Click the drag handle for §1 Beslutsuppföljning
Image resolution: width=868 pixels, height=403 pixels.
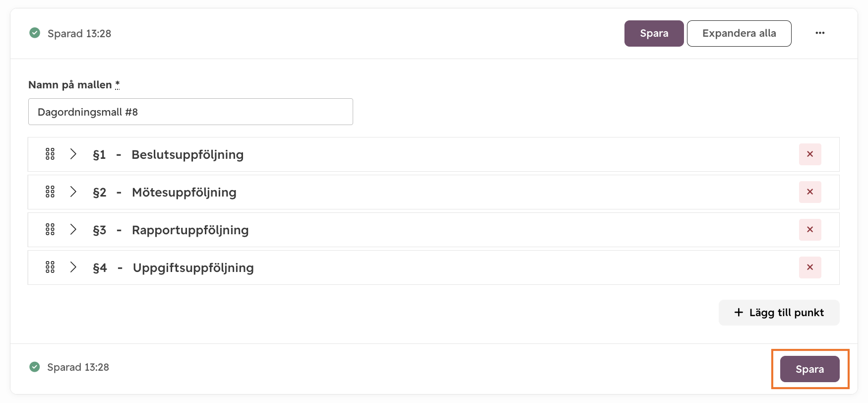pos(50,154)
